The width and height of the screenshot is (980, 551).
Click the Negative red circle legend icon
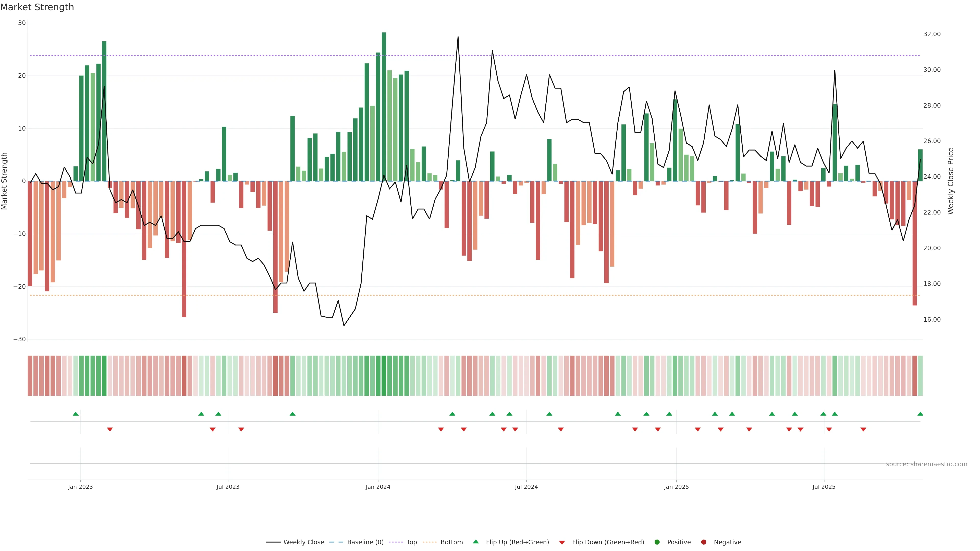(703, 542)
